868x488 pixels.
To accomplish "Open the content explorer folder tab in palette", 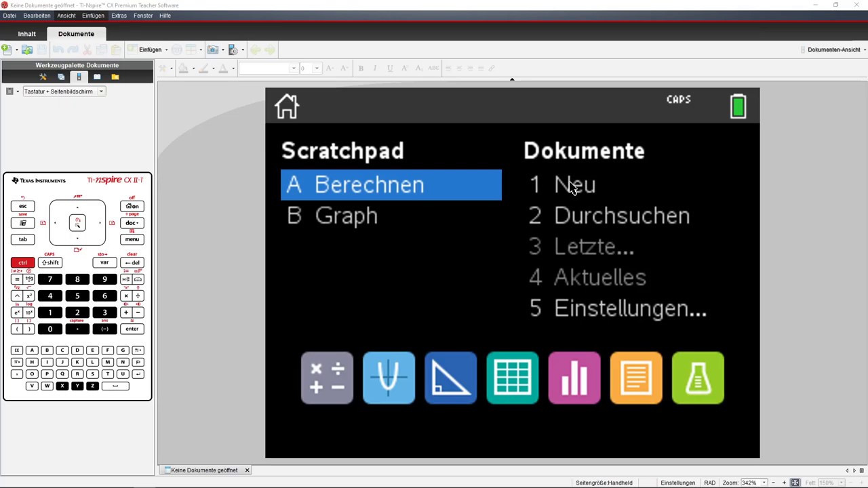I will (x=115, y=77).
